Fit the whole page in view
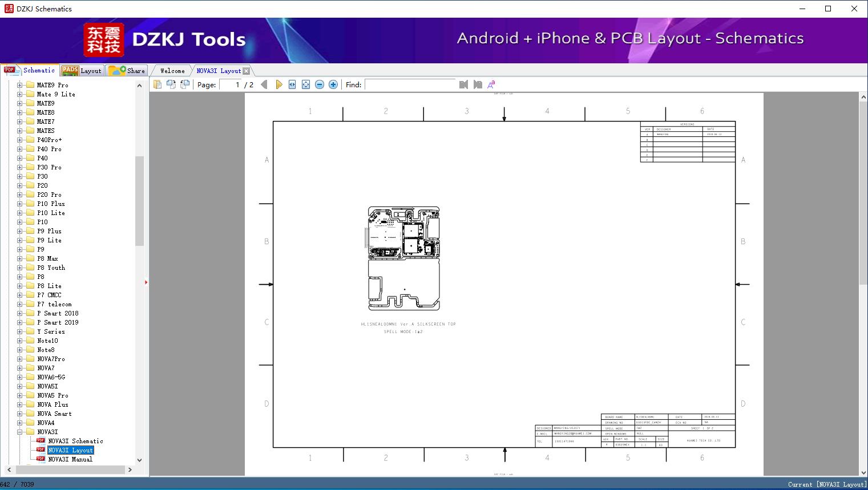 pos(306,84)
